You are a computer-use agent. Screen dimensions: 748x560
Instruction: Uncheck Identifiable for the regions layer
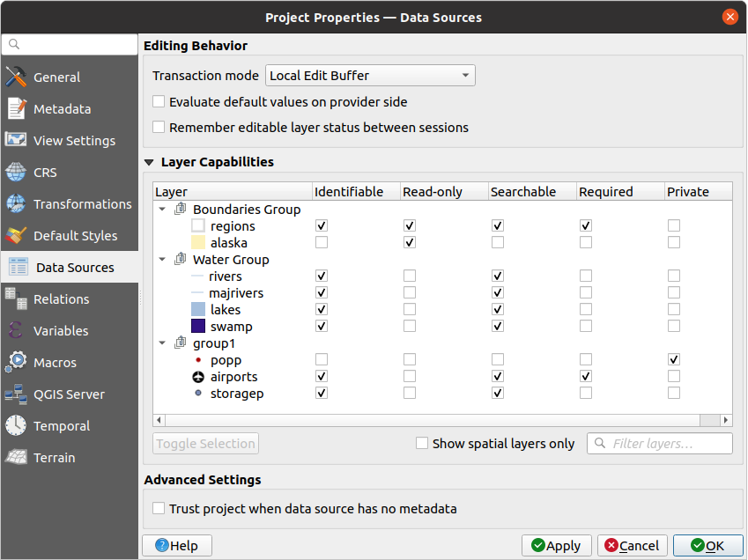pyautogui.click(x=321, y=225)
